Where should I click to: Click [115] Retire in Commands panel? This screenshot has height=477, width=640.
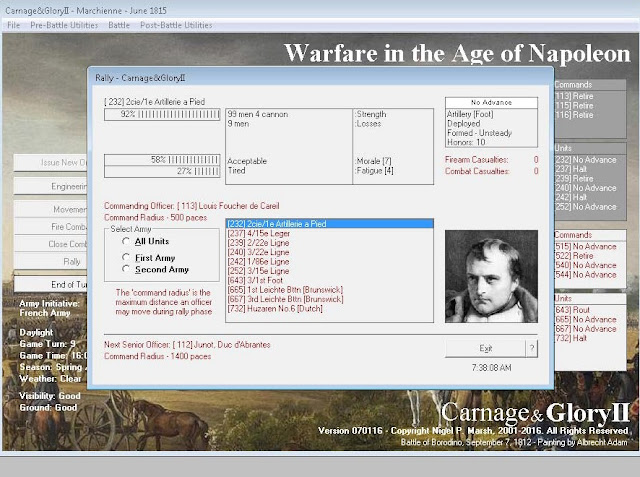point(574,106)
